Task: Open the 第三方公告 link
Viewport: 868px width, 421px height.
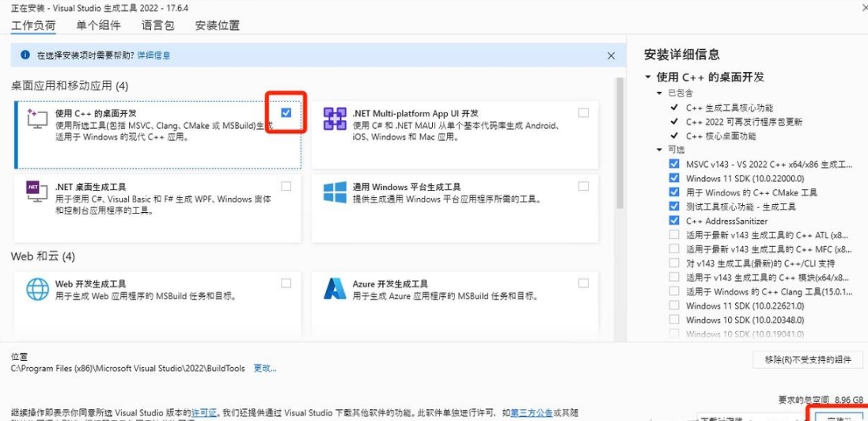Action: (532, 412)
